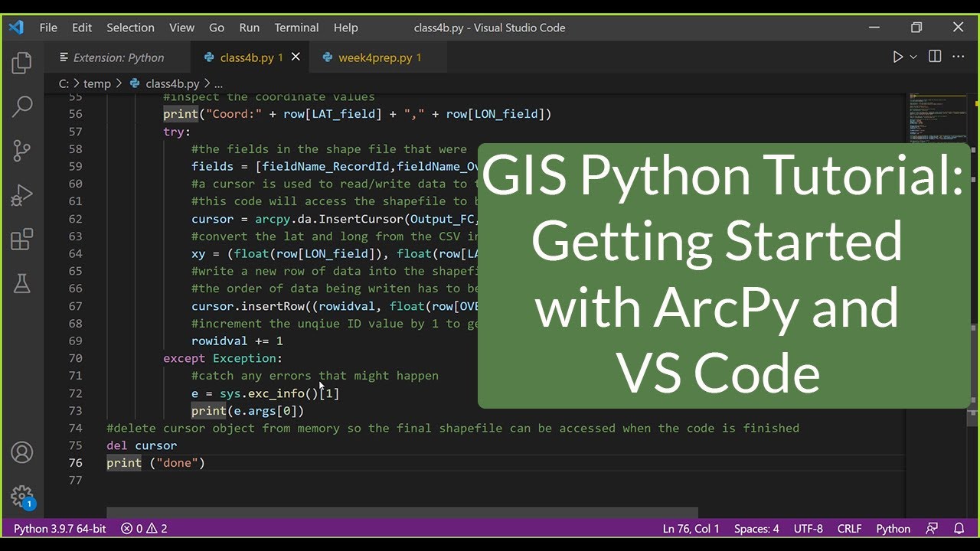Switch to the week4prep.py tab

[x=377, y=57]
